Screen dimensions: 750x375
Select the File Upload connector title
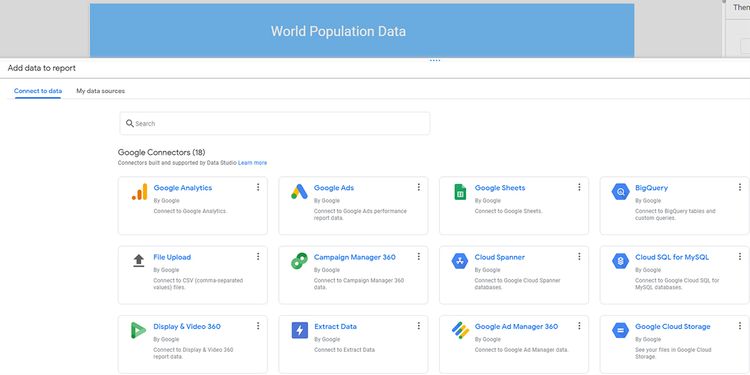[172, 257]
